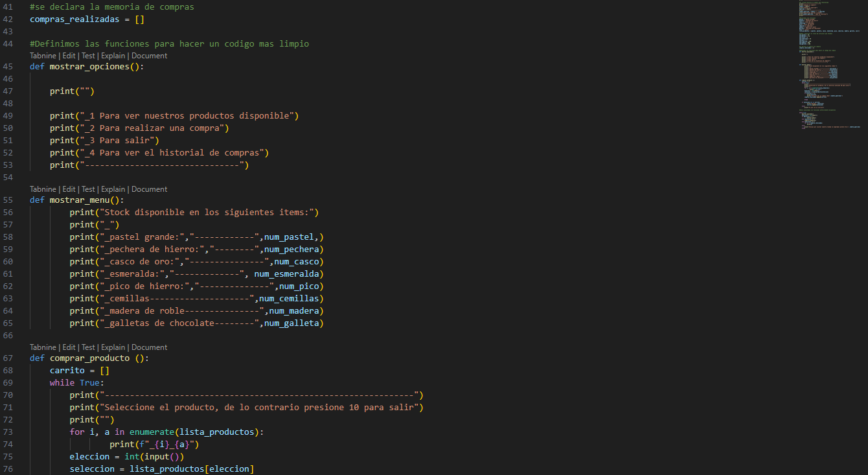
Task: Click Explain lens above def mostrar_menu
Action: point(113,189)
